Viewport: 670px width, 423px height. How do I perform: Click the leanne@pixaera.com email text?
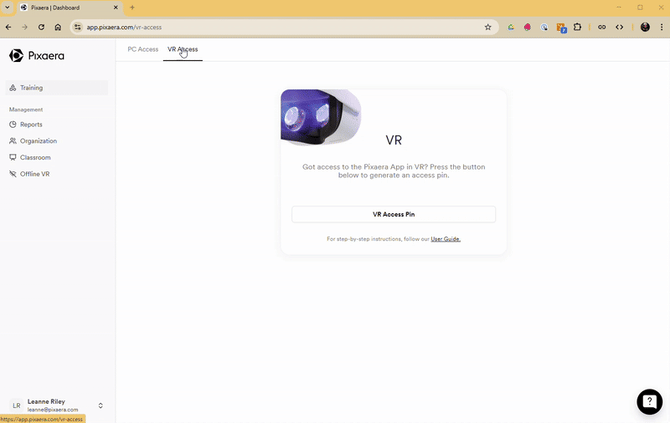coord(53,410)
